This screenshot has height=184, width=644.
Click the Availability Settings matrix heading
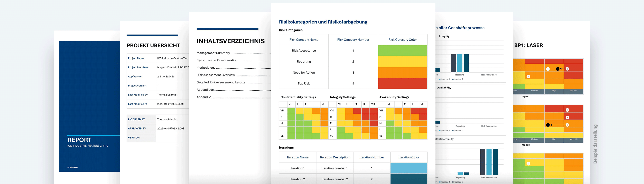coord(394,97)
